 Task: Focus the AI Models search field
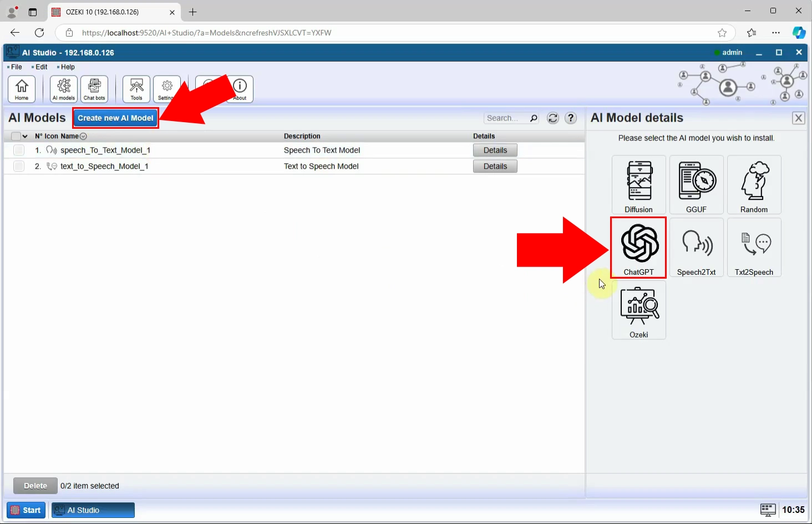point(506,118)
